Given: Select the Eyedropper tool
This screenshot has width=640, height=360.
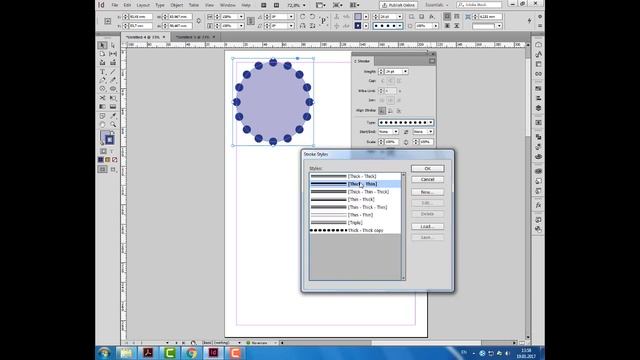Looking at the screenshot, I should (113, 116).
